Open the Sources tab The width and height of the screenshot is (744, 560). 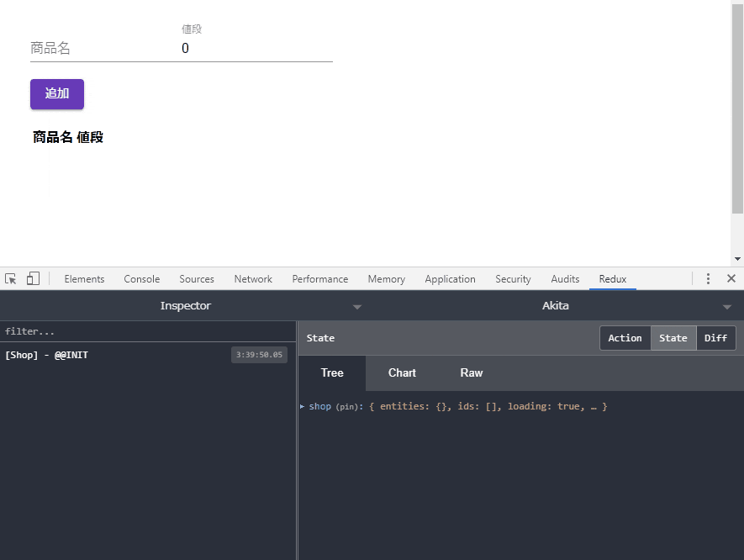pyautogui.click(x=197, y=279)
